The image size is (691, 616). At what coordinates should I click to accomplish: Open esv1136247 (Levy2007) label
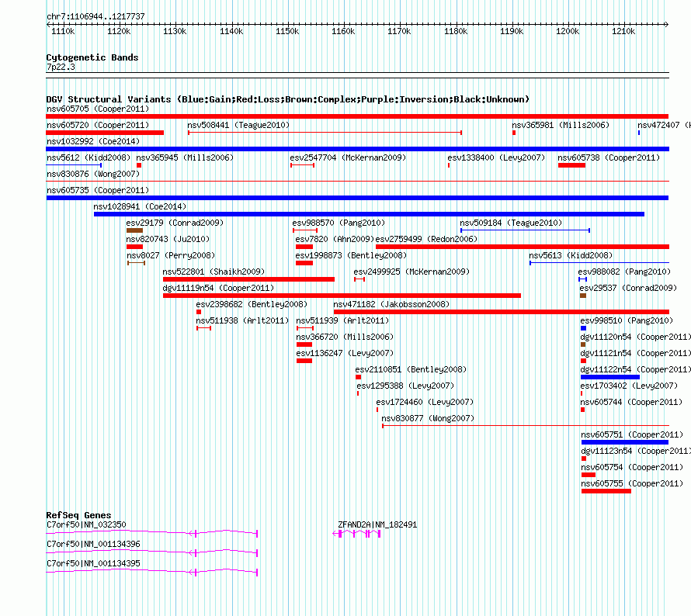point(345,353)
